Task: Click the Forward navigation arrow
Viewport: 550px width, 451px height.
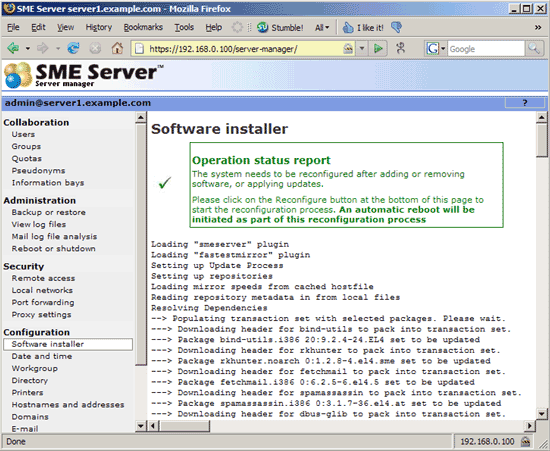Action: tap(43, 48)
